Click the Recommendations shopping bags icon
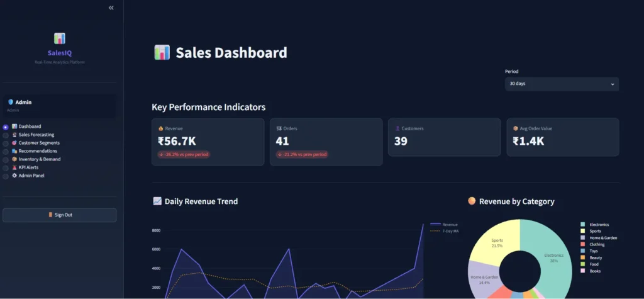This screenshot has width=644, height=299. click(14, 151)
